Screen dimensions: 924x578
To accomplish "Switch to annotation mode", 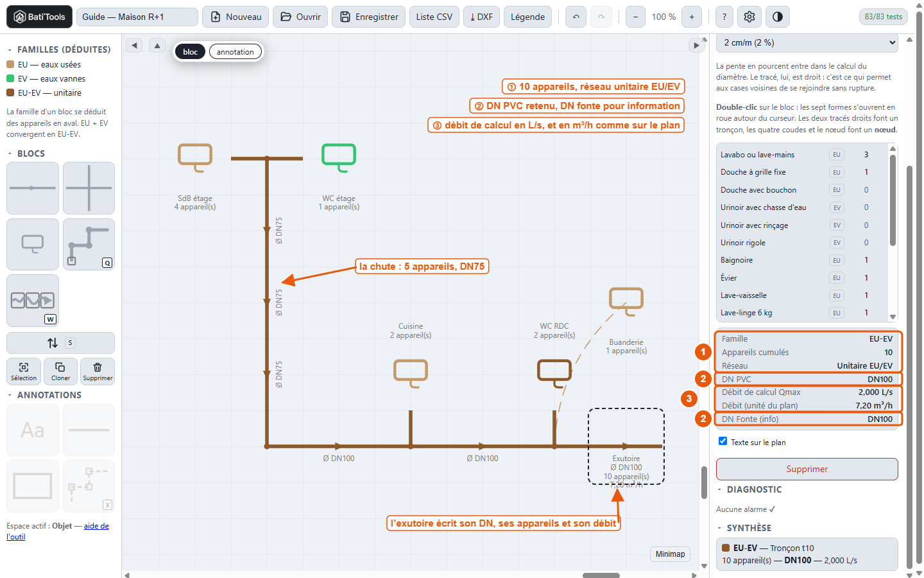I will tap(235, 52).
